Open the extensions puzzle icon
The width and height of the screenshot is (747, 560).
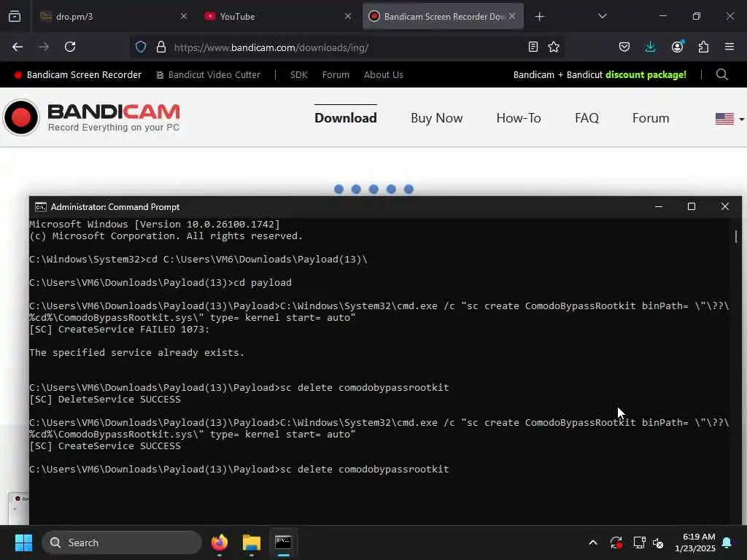tap(703, 47)
